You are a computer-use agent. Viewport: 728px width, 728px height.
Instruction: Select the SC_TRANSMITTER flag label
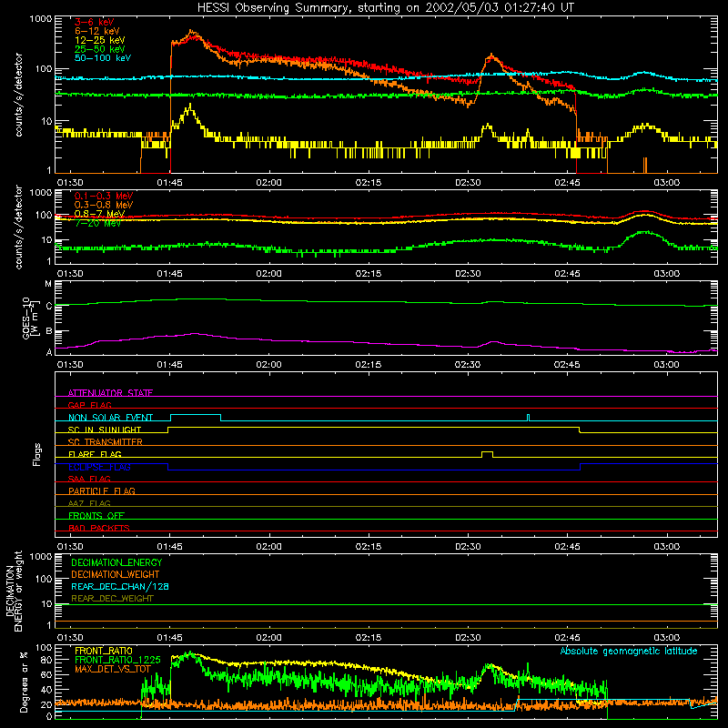tap(106, 442)
